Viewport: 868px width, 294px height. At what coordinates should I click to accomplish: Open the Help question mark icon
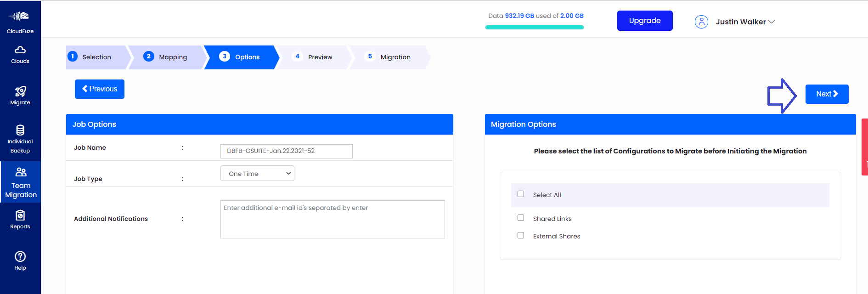pyautogui.click(x=20, y=256)
